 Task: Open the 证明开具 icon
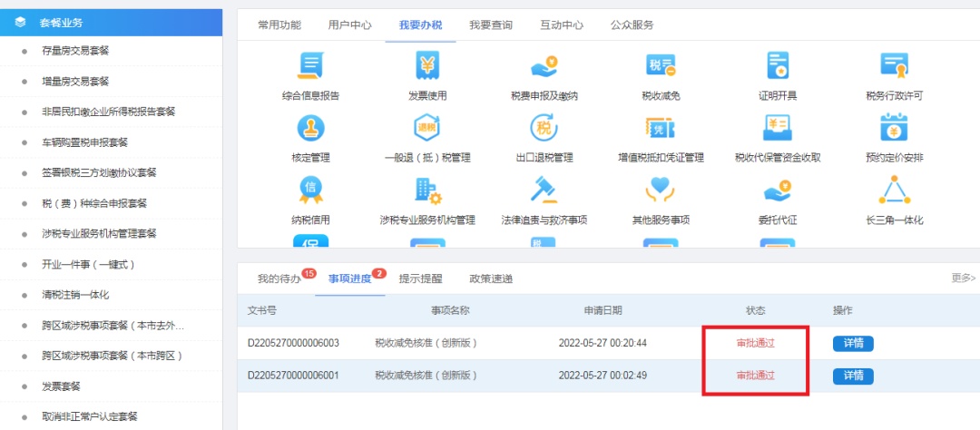coord(777,67)
